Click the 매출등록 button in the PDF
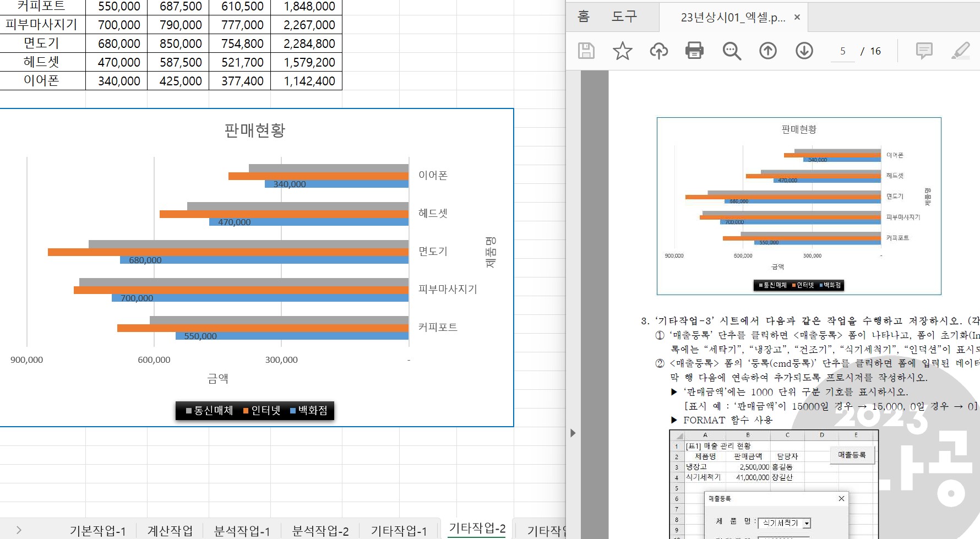The image size is (980, 539). [851, 455]
